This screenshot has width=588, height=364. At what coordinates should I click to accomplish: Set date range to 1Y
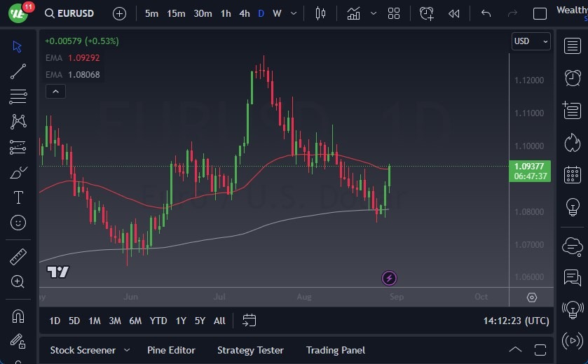181,321
